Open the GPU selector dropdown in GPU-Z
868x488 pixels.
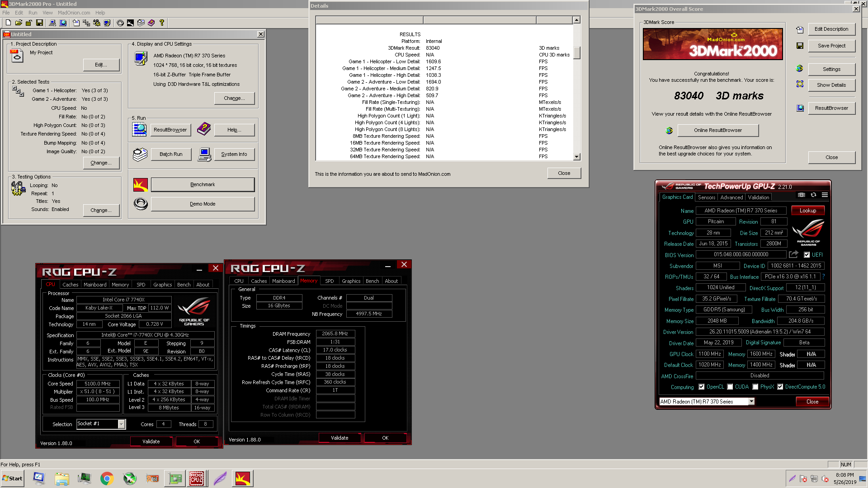pyautogui.click(x=751, y=402)
